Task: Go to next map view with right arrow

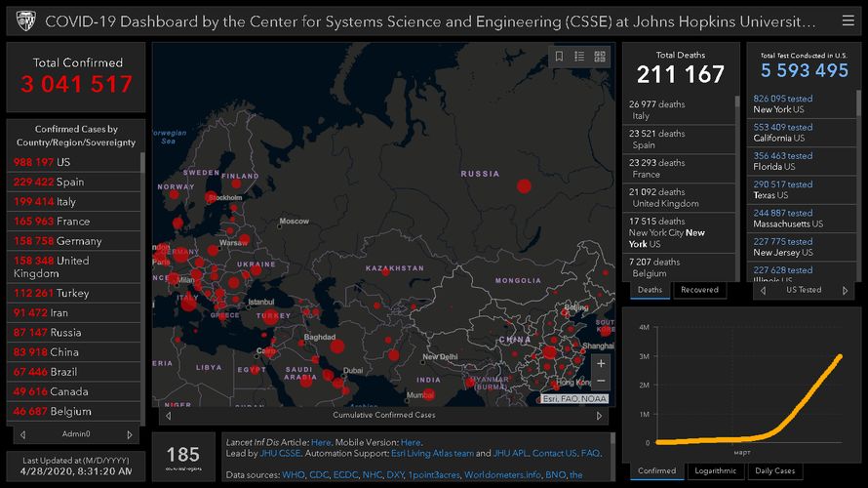Action: (x=600, y=416)
